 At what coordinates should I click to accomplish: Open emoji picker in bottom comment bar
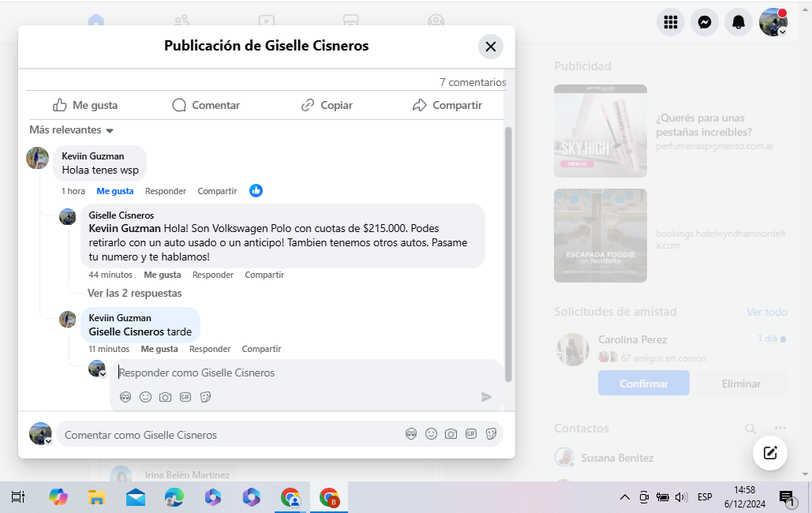pos(431,434)
